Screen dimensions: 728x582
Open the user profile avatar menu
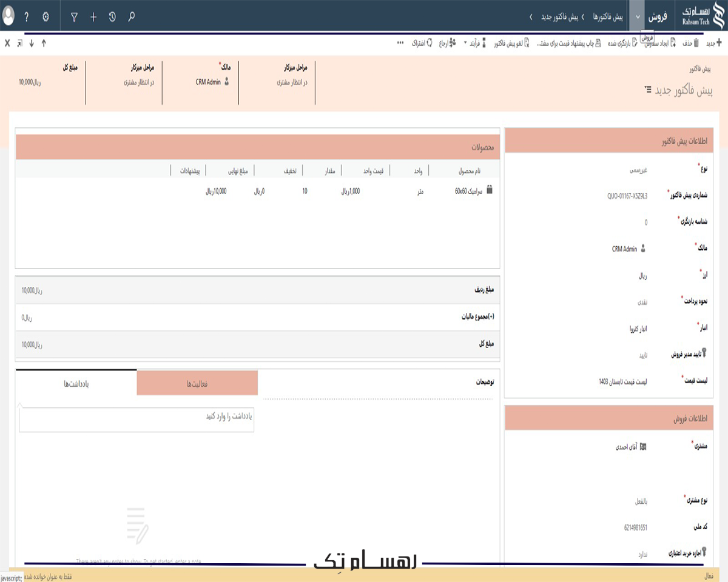coord(9,16)
